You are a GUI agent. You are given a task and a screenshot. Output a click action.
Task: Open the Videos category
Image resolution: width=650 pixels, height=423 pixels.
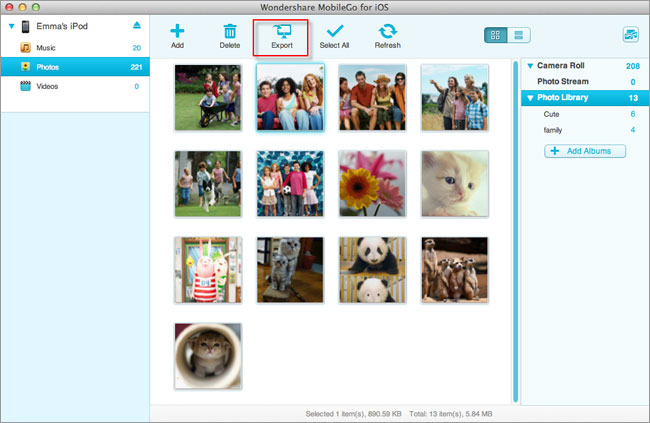click(75, 86)
